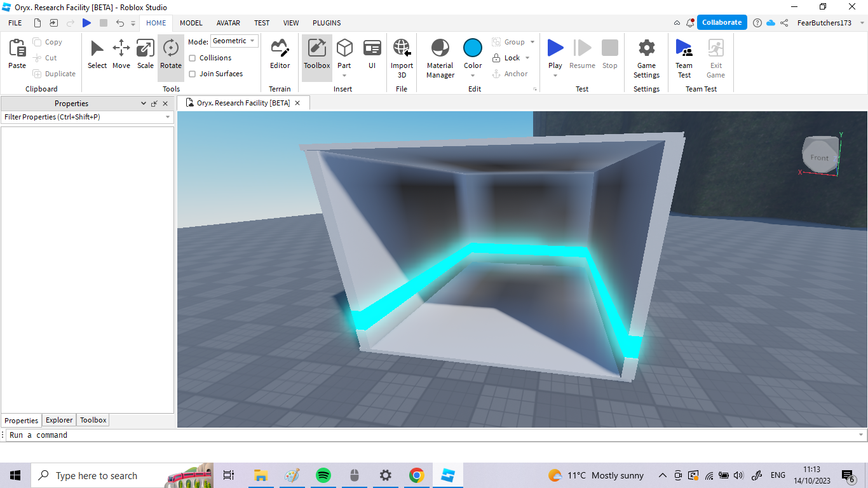
Task: Activate the Move tool
Action: coord(121,55)
